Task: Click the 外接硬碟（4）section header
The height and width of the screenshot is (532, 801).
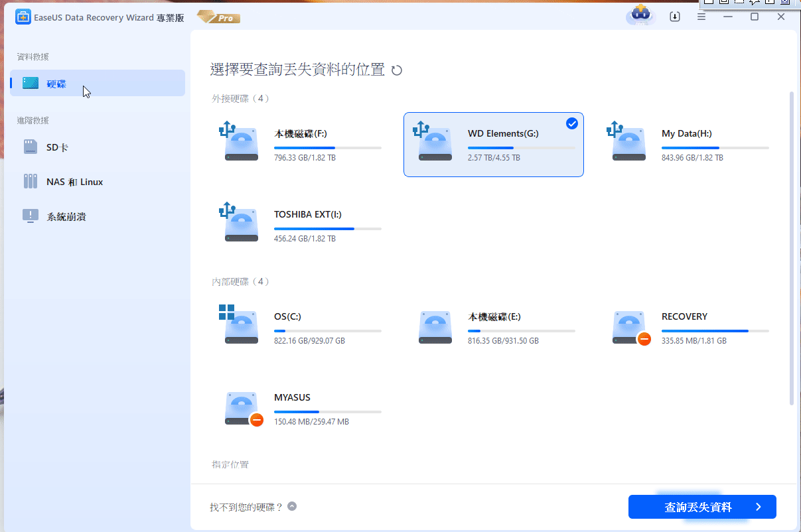Action: coord(241,99)
